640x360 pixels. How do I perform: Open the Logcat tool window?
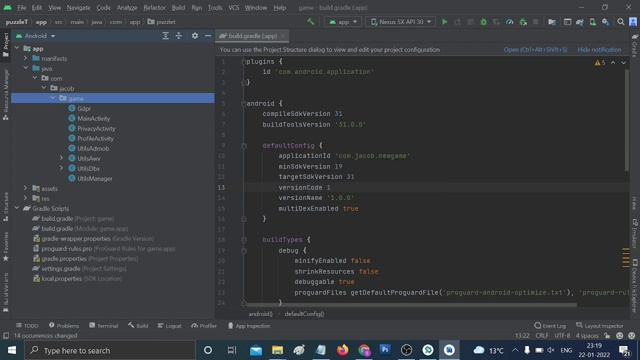[169, 326]
